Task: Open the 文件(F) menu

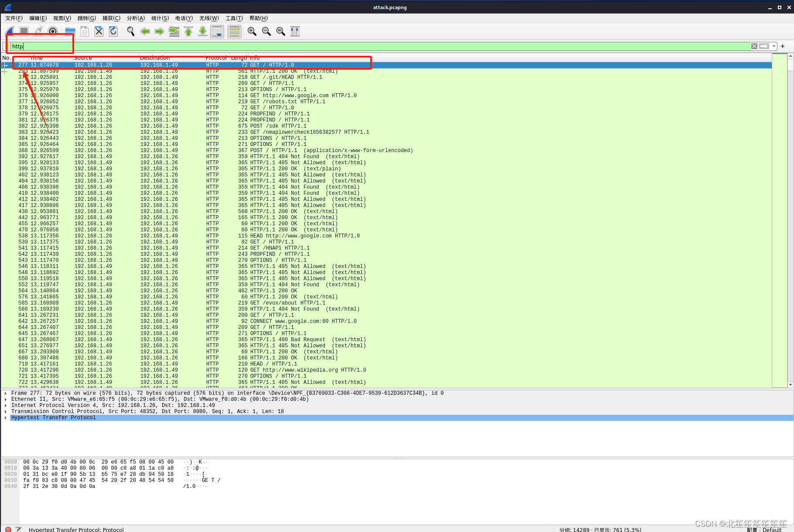Action: (14, 18)
